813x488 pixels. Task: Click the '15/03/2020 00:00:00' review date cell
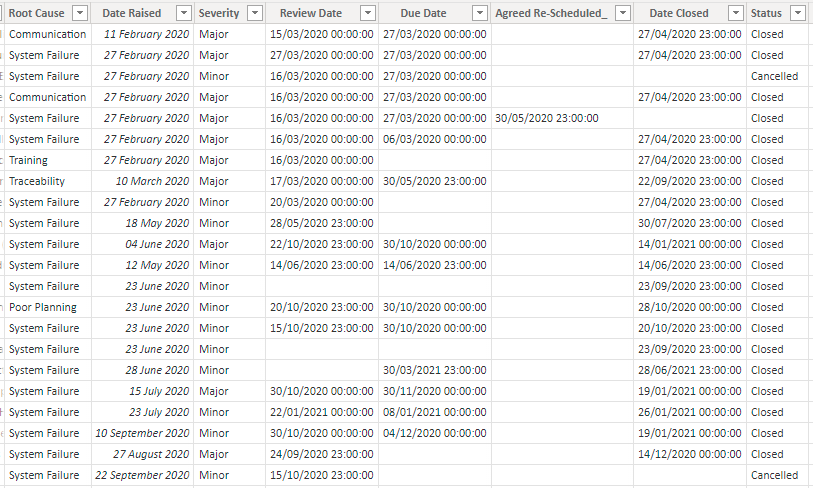322,34
